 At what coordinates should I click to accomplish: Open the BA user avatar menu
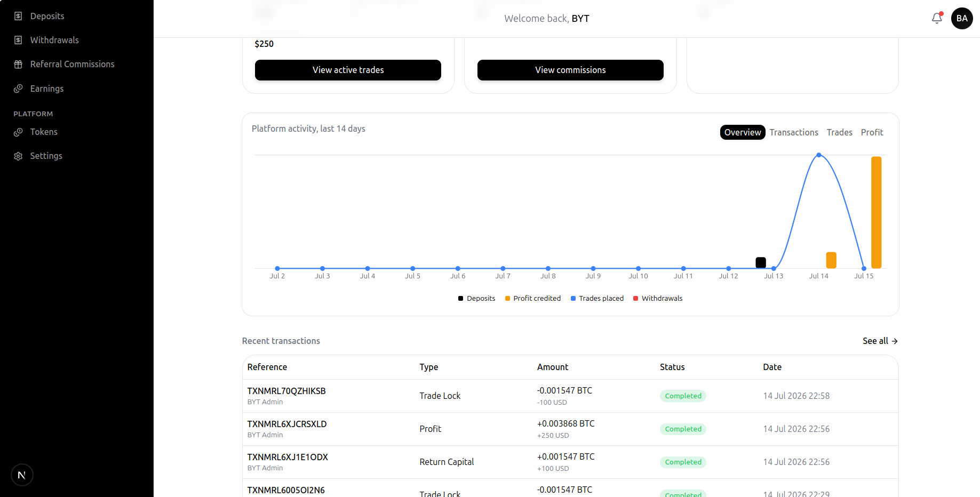tap(962, 18)
